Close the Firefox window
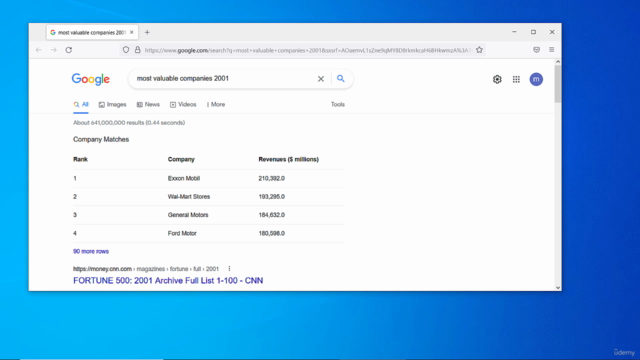This screenshot has width=640, height=360. 552,32
